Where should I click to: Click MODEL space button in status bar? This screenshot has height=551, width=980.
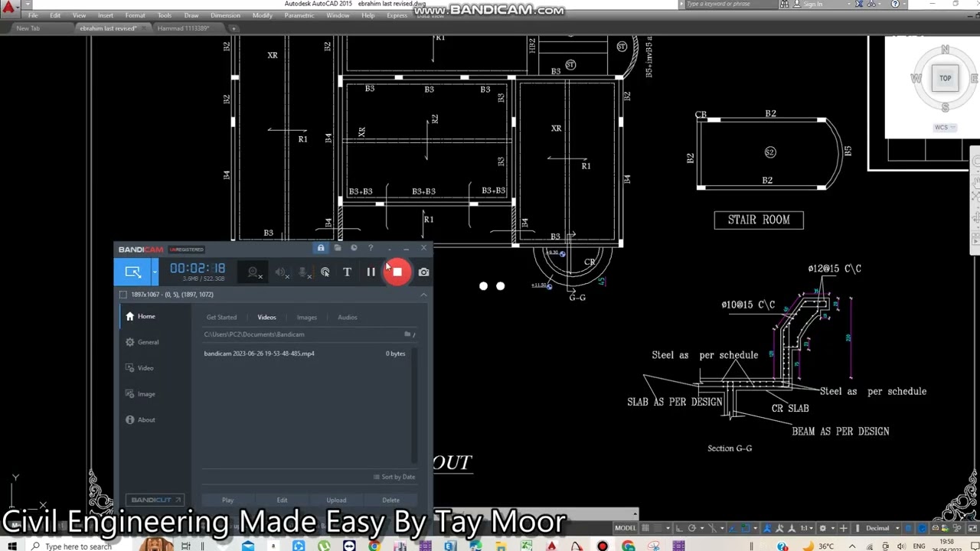tap(626, 528)
